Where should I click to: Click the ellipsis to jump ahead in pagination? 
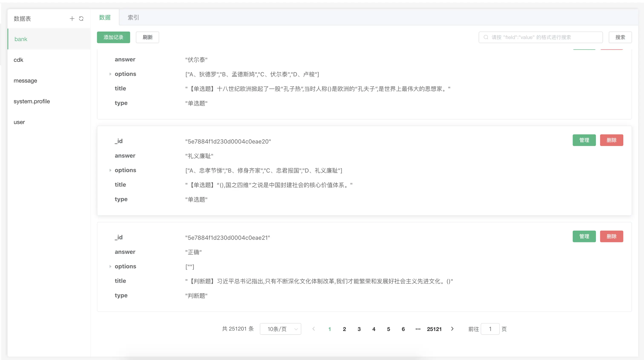coord(418,329)
